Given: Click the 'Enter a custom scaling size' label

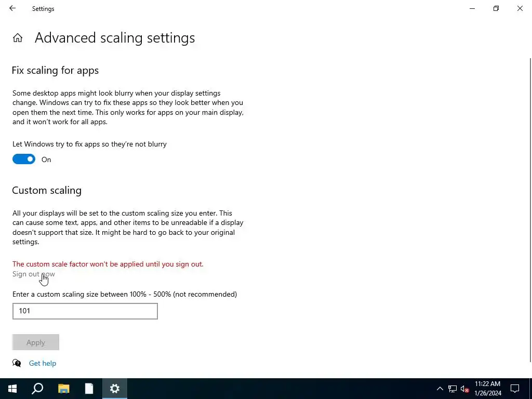Looking at the screenshot, I should tap(125, 294).
